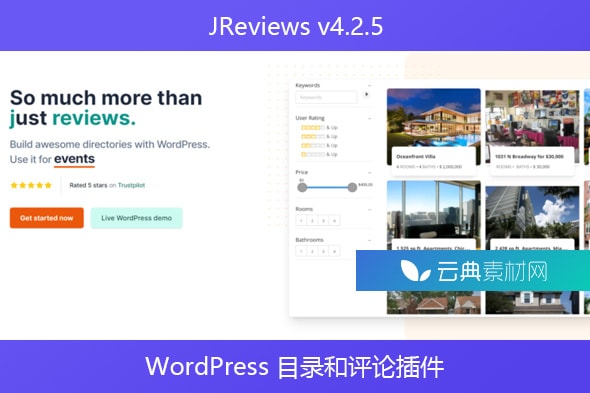
Task: Click the maximum price slider handle
Action: [x=352, y=187]
